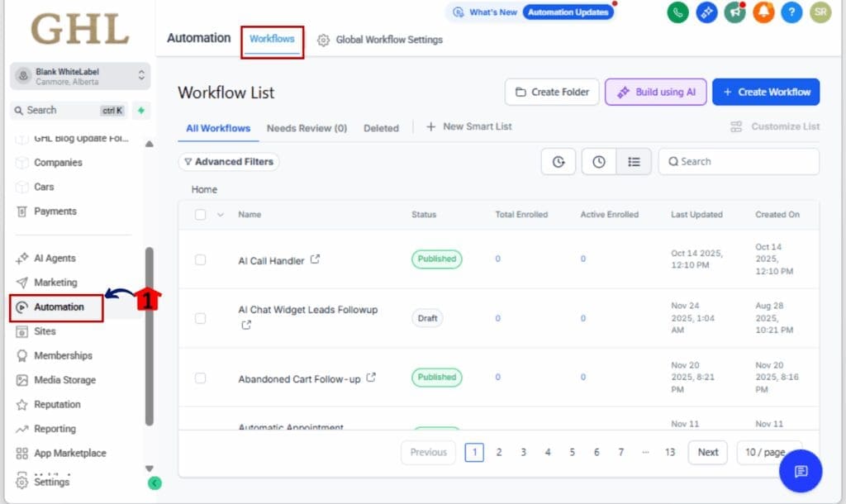Screen dimensions: 846x504
Task: Click the Global Workflow Settings gear icon
Action: [323, 40]
